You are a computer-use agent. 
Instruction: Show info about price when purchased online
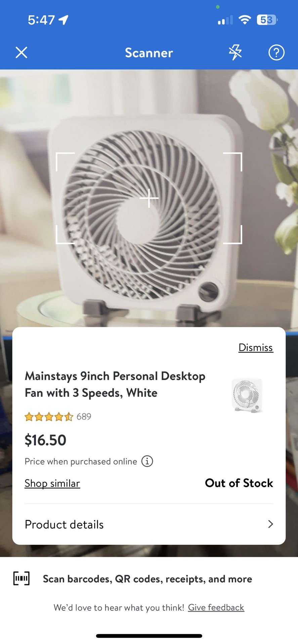(x=147, y=461)
